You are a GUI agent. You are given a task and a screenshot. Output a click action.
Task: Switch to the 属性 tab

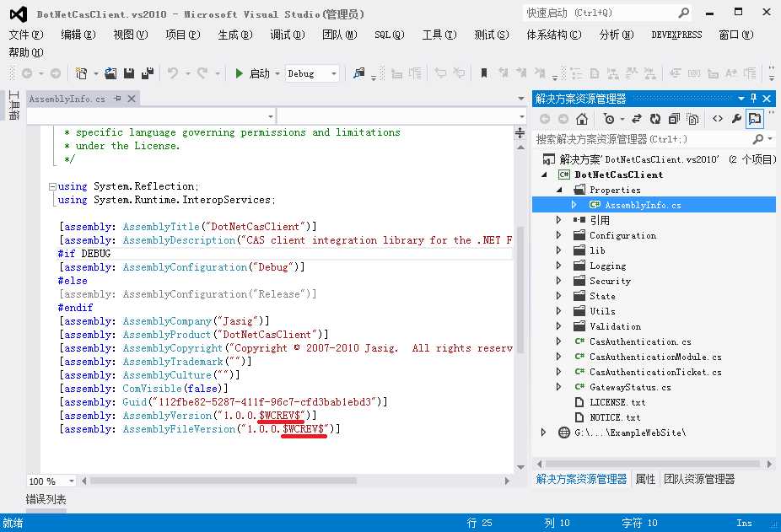tap(645, 479)
